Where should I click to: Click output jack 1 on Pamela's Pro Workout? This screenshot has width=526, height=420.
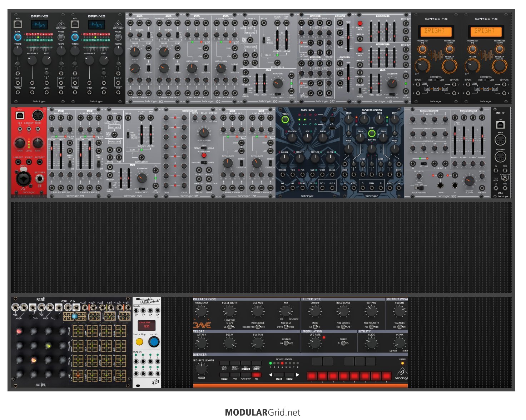(137, 362)
